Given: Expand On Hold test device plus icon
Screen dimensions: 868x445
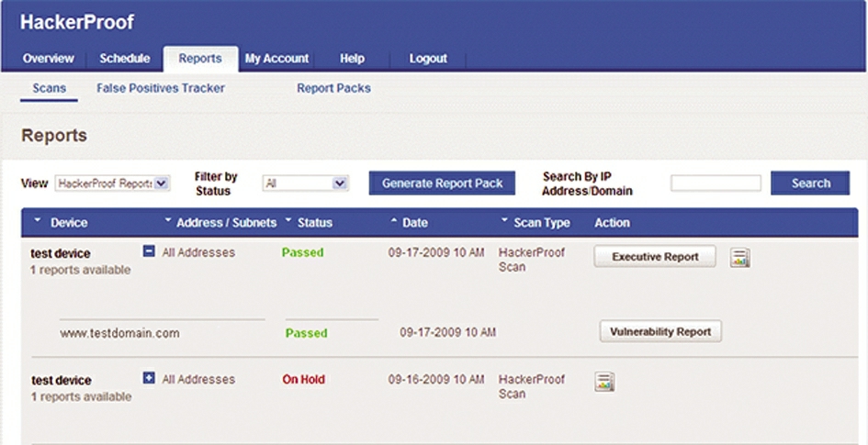Looking at the screenshot, I should (149, 378).
